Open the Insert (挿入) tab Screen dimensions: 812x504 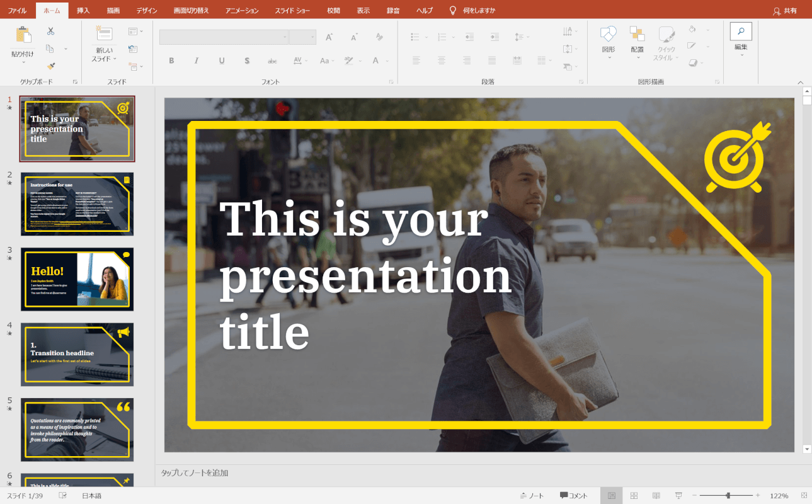coord(83,11)
